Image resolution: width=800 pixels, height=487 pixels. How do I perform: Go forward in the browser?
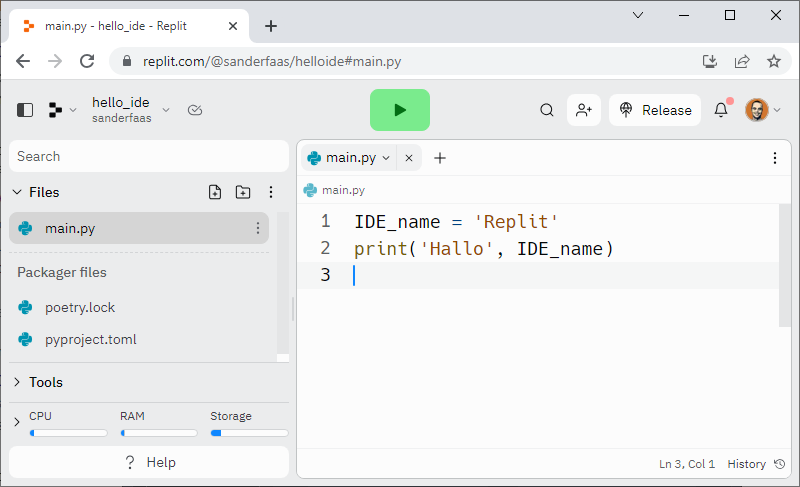[x=55, y=61]
